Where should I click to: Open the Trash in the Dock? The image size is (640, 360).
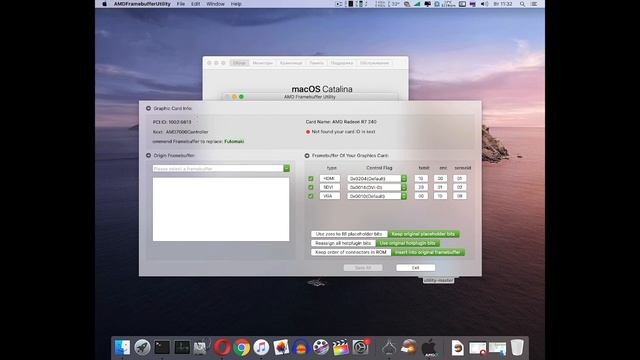[x=517, y=347]
